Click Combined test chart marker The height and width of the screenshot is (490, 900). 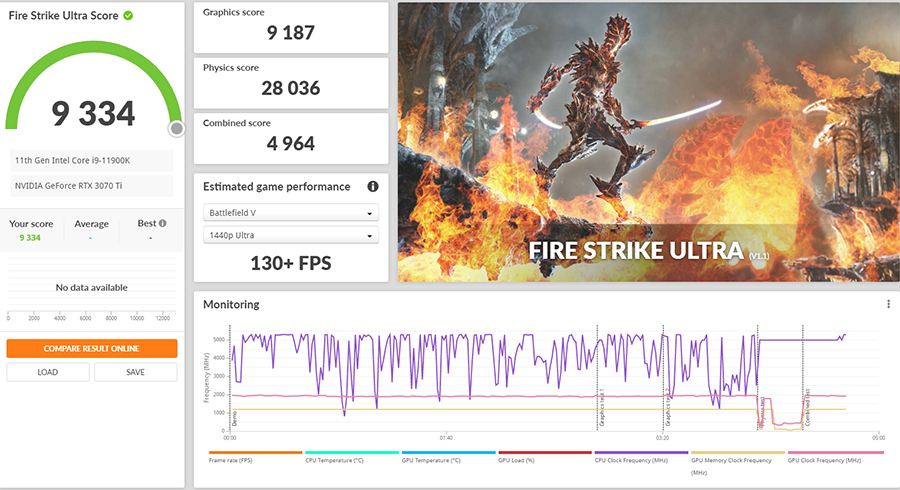[x=808, y=408]
